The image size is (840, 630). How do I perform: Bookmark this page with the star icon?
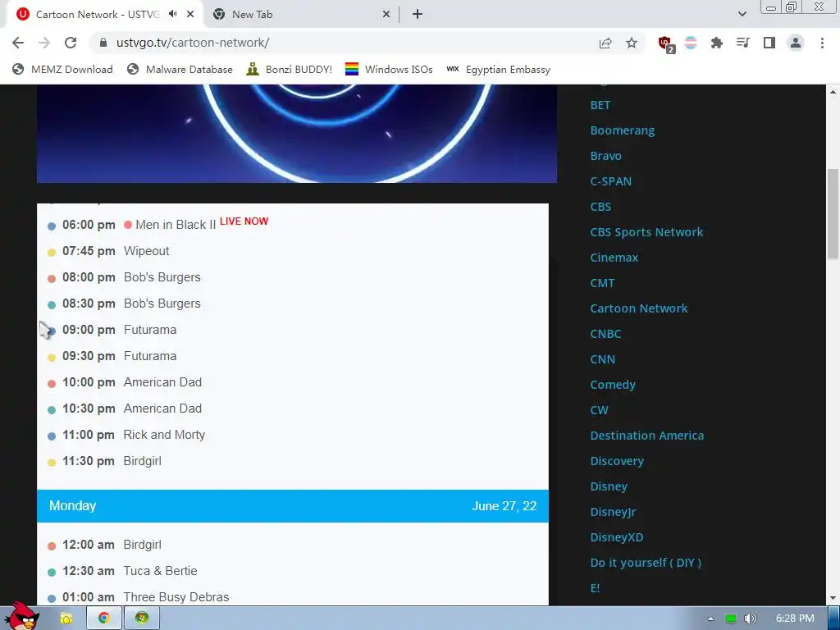tap(632, 43)
